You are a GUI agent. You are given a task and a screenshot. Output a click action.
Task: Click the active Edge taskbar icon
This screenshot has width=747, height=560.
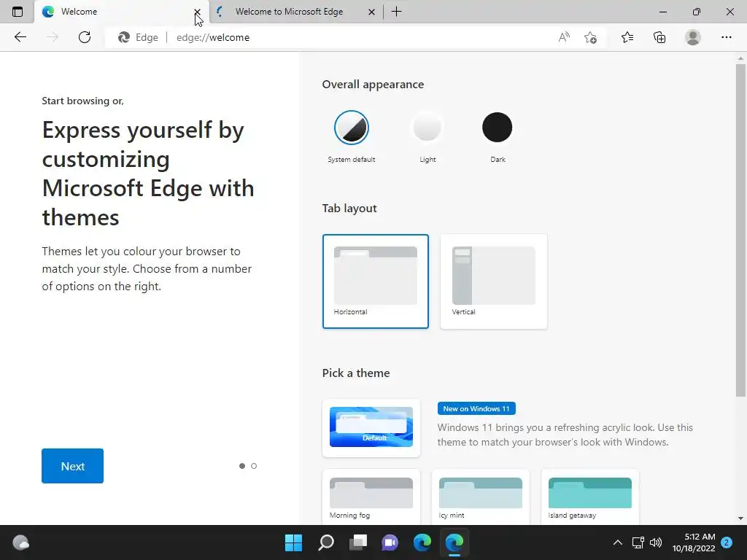click(x=454, y=542)
